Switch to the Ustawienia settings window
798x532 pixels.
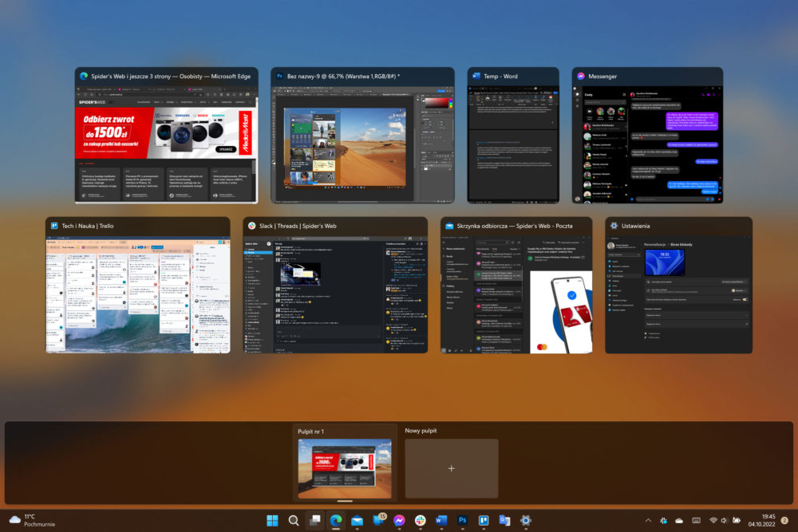pyautogui.click(x=678, y=285)
